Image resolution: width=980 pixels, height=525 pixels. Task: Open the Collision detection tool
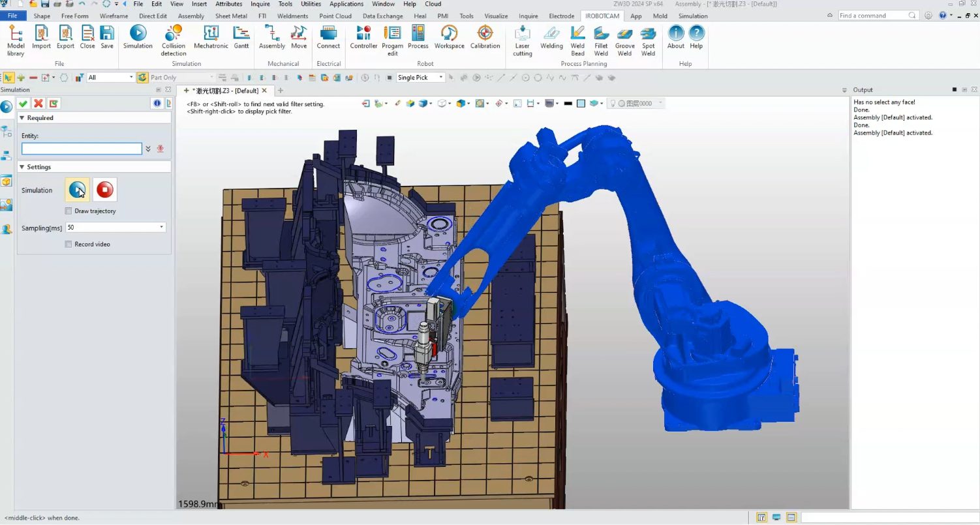(173, 39)
